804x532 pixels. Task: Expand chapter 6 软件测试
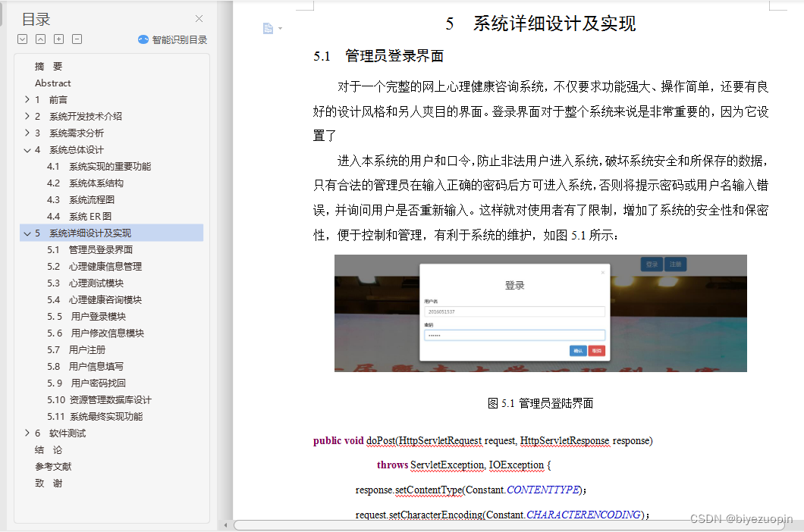click(x=27, y=433)
